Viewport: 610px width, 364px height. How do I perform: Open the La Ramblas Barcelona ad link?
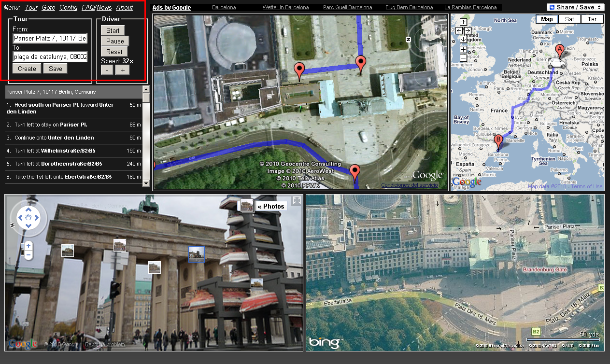(x=470, y=8)
